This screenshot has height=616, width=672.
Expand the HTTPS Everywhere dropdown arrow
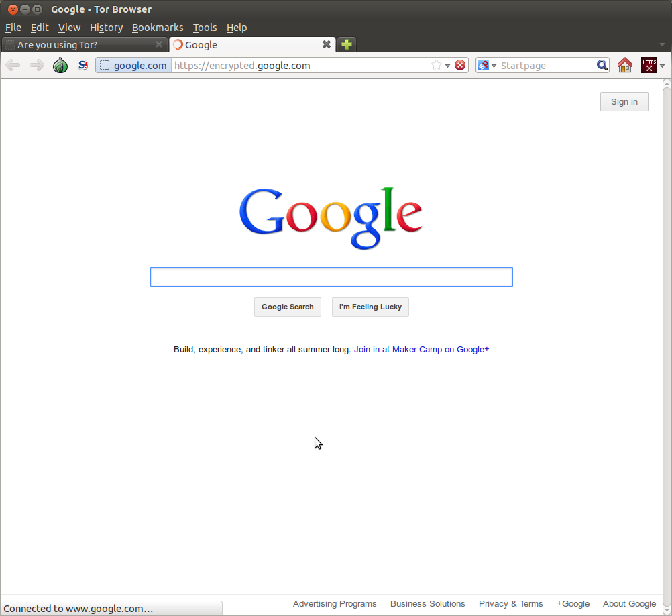(663, 66)
